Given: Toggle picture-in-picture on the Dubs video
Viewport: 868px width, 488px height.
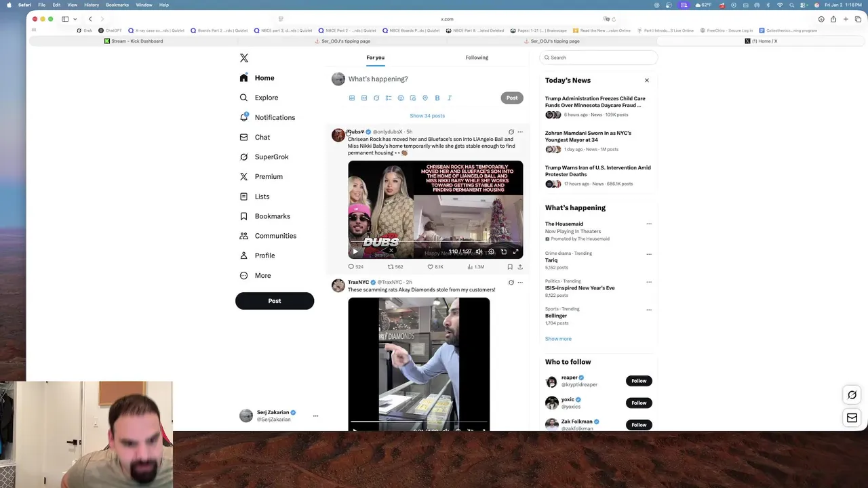Looking at the screenshot, I should click(x=503, y=251).
